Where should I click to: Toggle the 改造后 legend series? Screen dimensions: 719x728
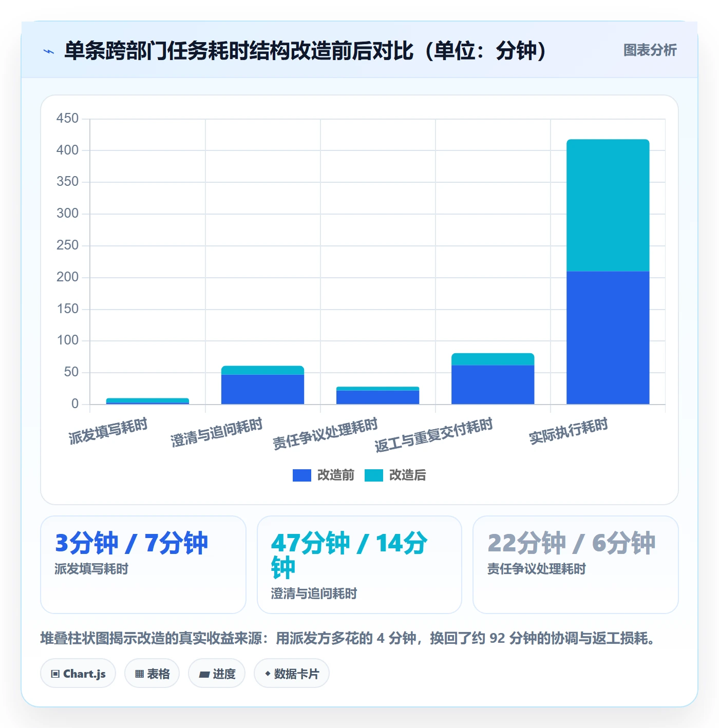point(395,475)
